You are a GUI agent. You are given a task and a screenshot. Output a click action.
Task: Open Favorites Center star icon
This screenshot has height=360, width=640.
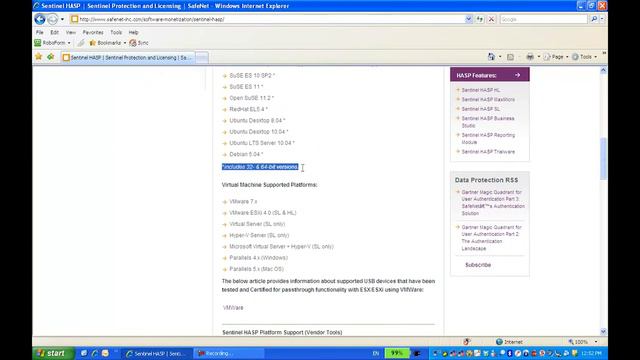click(x=39, y=57)
